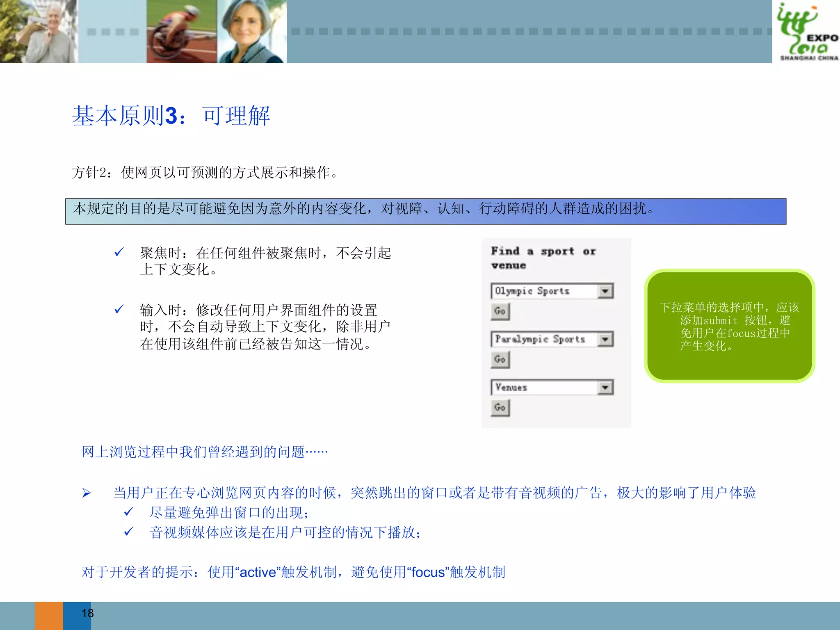The width and height of the screenshot is (840, 630).
Task: Click the Go button under Venues
Action: (500, 408)
